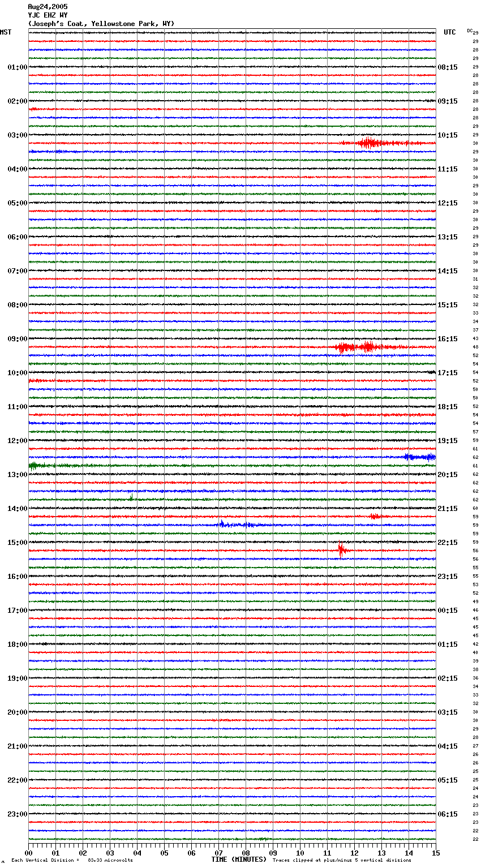
Task: Click the '21:15' UTC time label
Action: coord(448,509)
